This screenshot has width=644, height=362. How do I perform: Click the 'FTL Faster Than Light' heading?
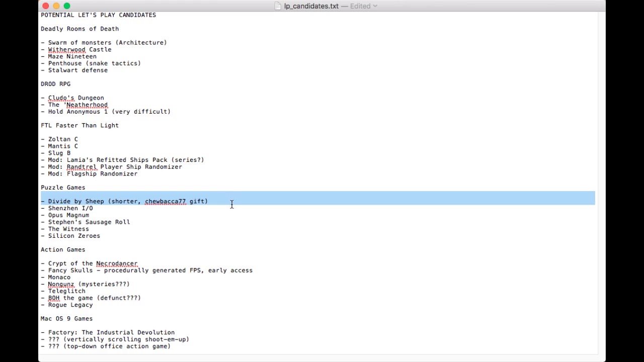pos(79,125)
